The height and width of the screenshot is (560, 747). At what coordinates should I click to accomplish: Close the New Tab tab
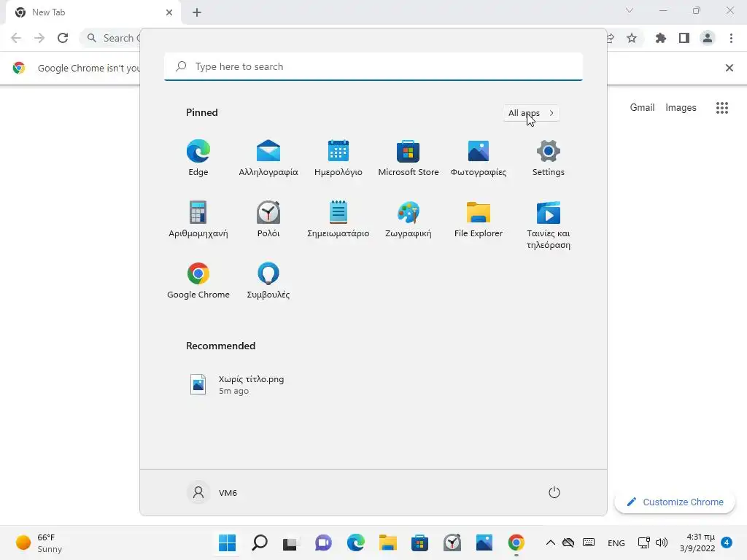tap(169, 12)
